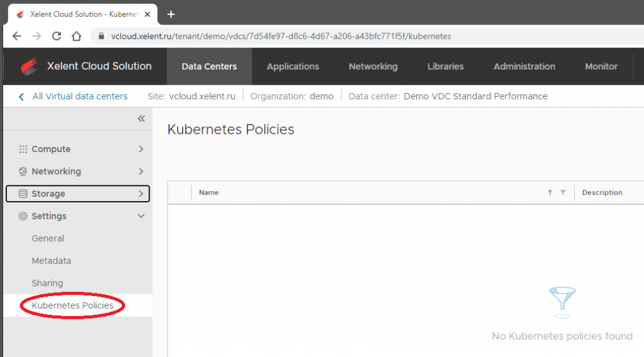Open the Administration tab
644x357 pixels.
524,67
